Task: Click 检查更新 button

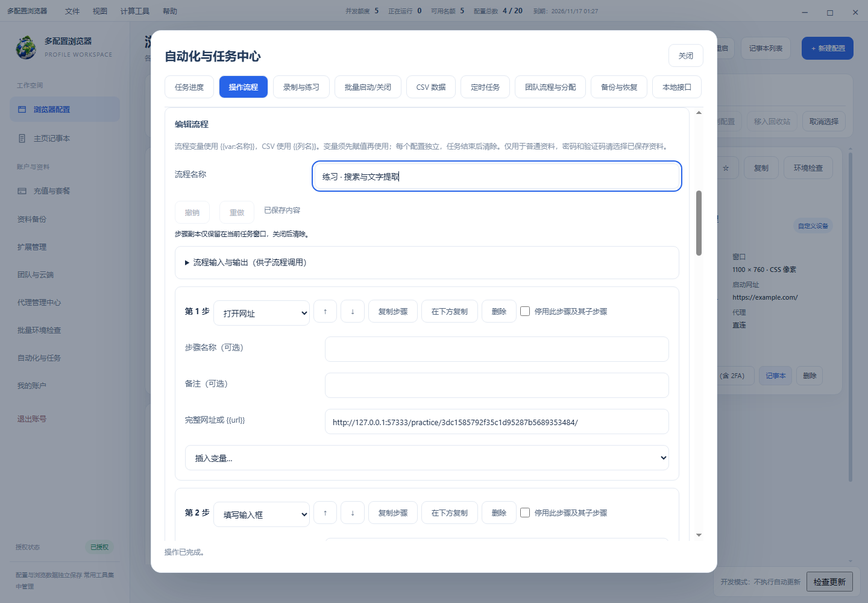Action: pos(829,582)
